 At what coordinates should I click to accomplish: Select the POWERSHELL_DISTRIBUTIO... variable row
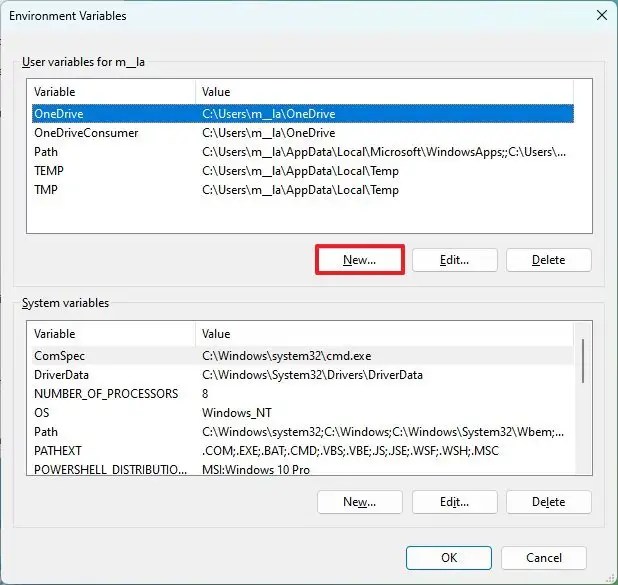coord(303,469)
